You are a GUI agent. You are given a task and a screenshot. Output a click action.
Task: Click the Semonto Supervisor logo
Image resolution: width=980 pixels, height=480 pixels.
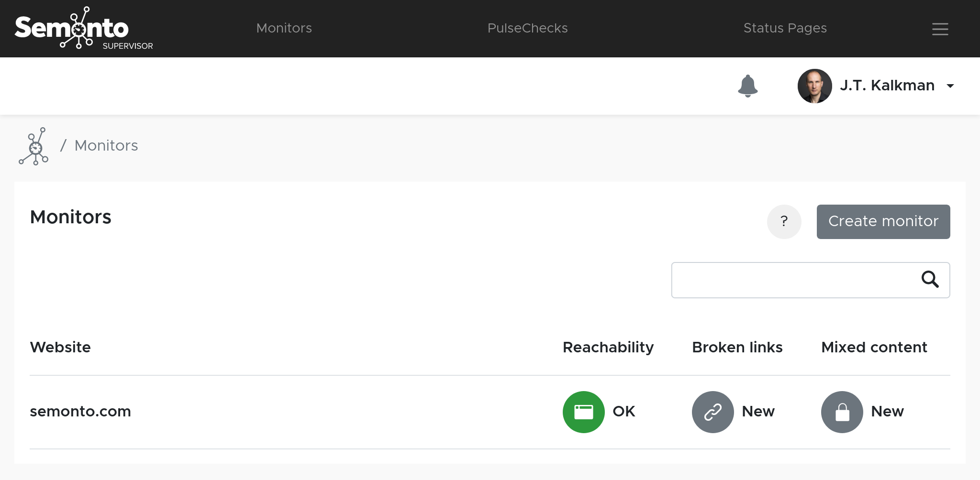coord(84,28)
